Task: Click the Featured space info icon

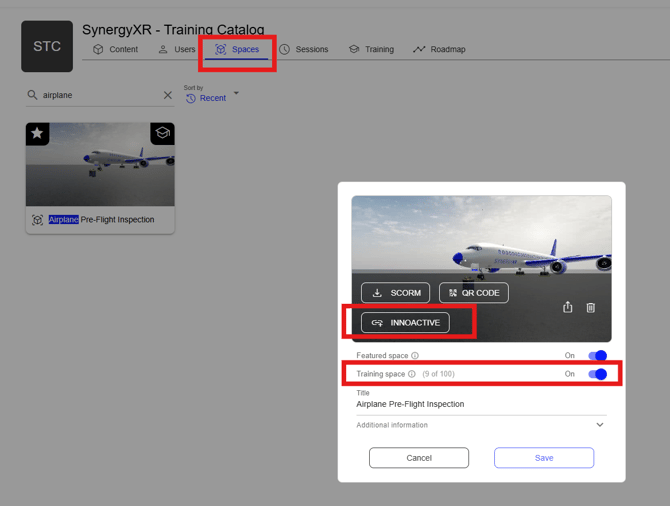Action: [415, 356]
